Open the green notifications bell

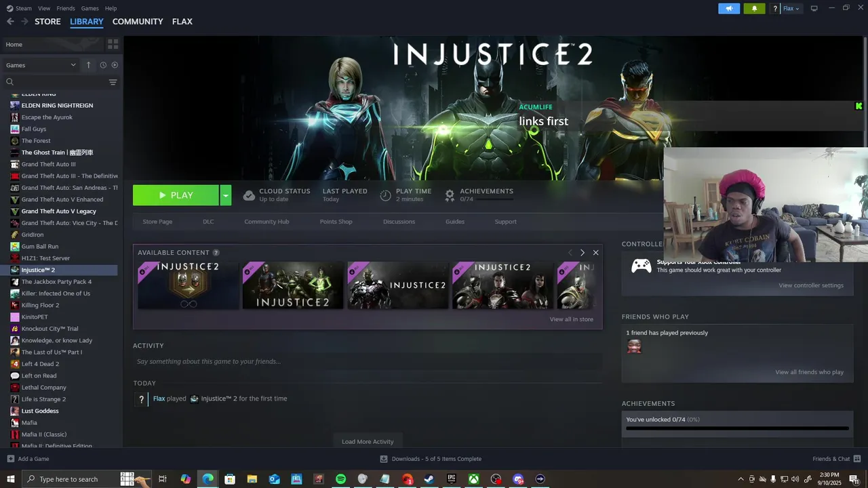pos(754,8)
